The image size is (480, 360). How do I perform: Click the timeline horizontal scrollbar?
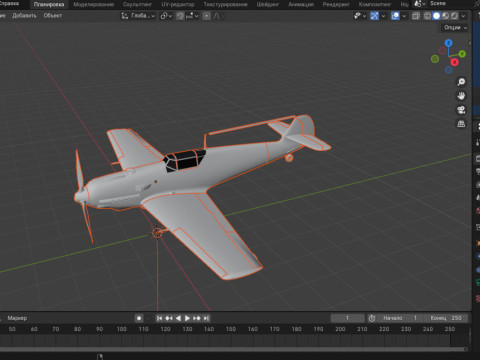(x=233, y=349)
